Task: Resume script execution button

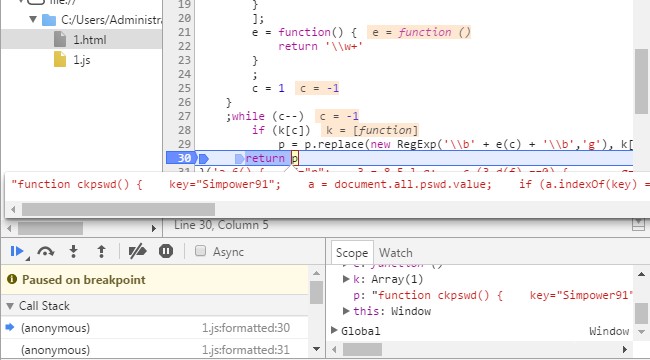Action: [17, 251]
